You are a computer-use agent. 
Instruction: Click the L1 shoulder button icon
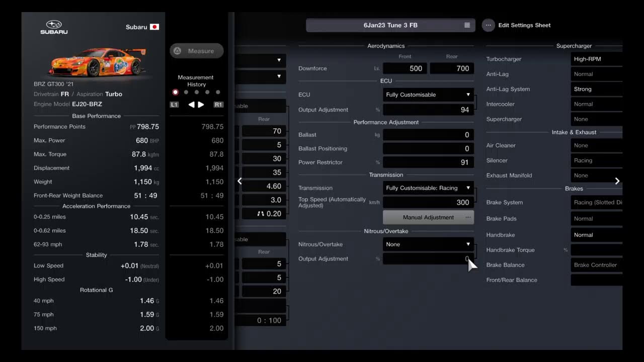174,105
